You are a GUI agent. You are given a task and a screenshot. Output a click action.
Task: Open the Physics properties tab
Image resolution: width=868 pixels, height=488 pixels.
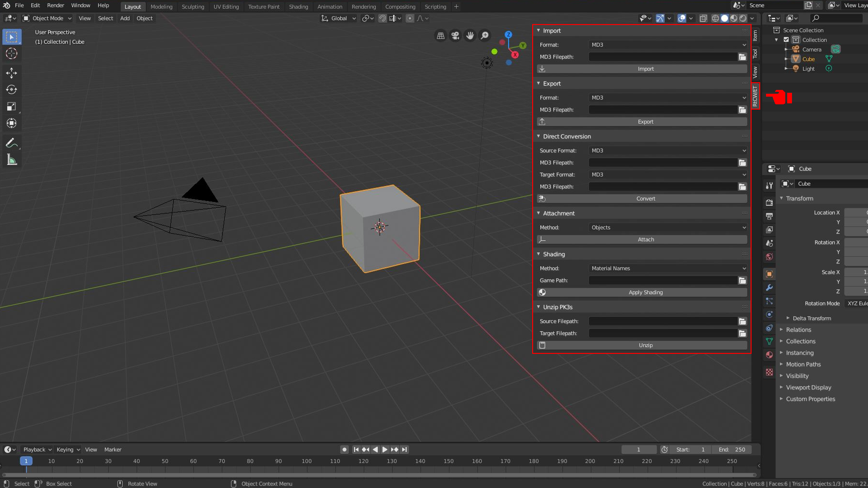click(769, 314)
